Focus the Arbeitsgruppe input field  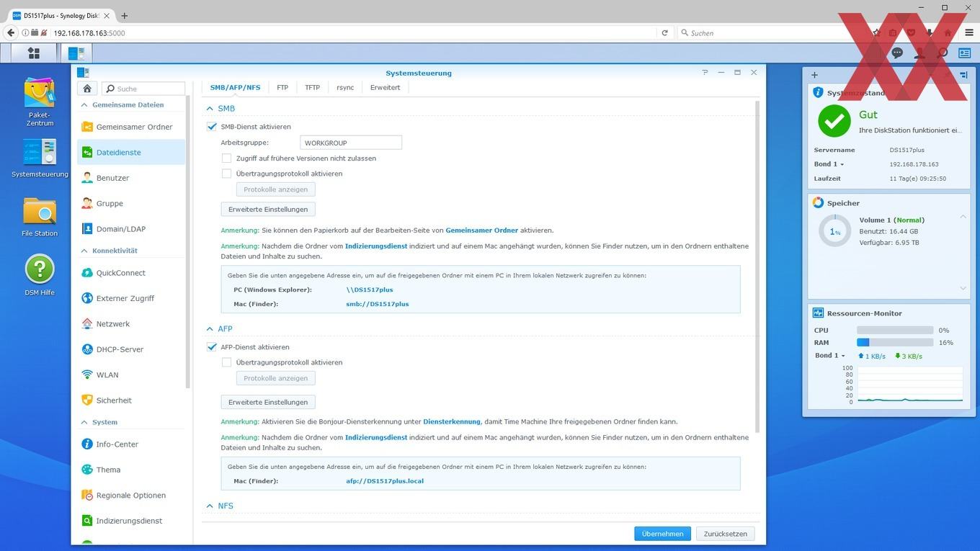coord(350,143)
